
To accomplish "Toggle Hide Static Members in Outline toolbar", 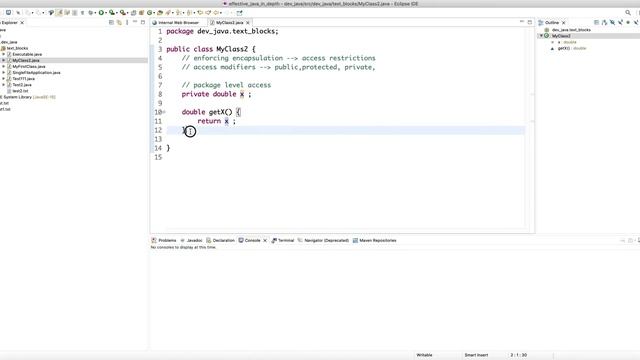I will tap(620, 22).
